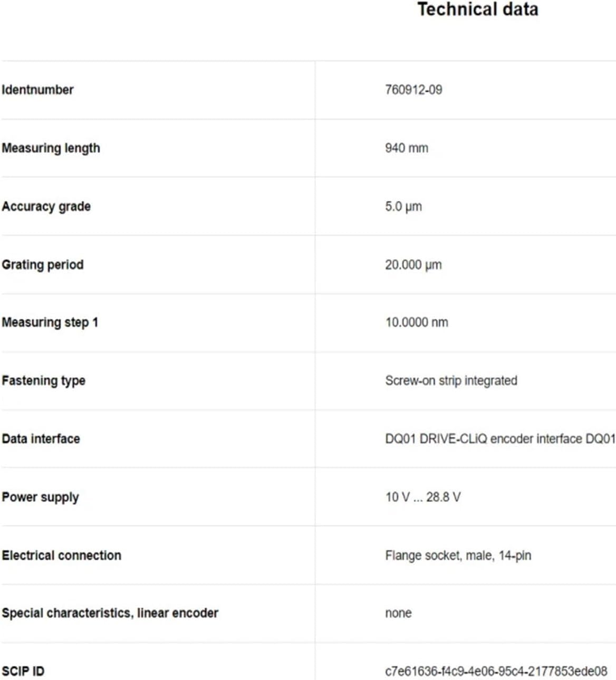
Task: Select the Identnumber value 760912-09
Action: [x=413, y=90]
